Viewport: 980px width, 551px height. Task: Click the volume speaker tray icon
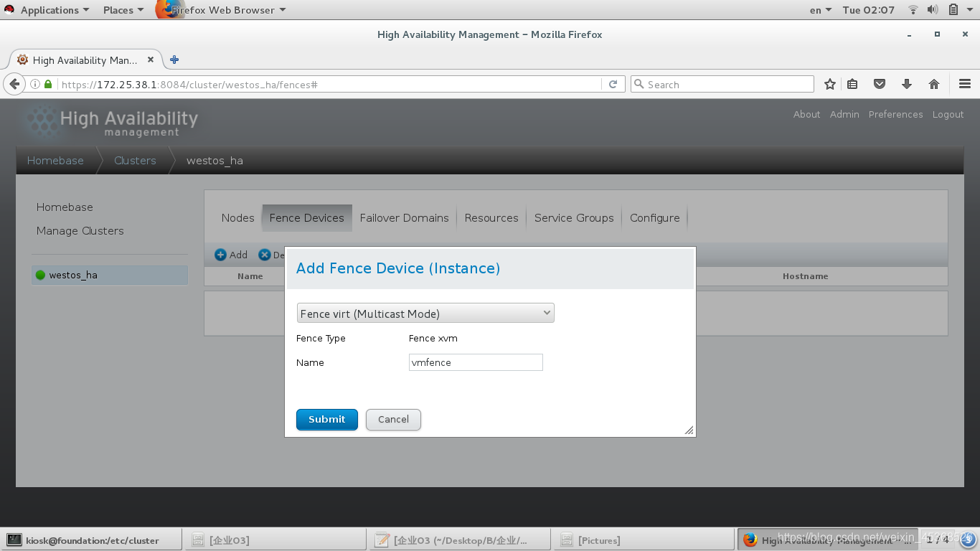tap(933, 10)
